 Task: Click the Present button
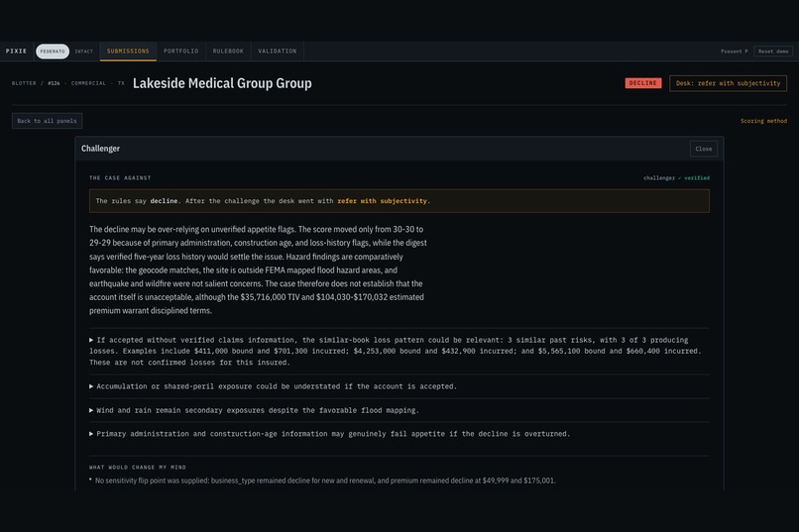click(735, 52)
